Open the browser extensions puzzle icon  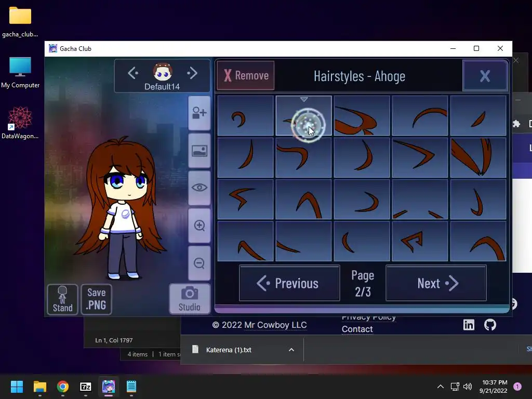tap(516, 124)
